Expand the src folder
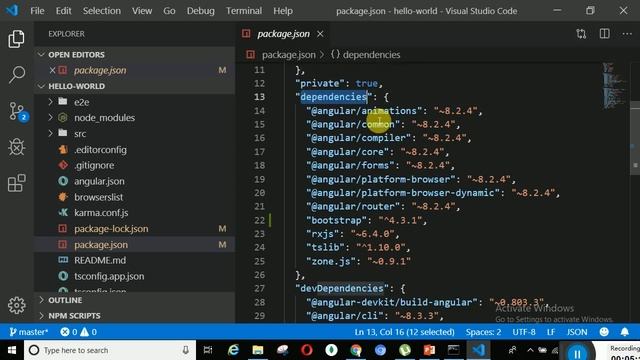Image resolution: width=640 pixels, height=360 pixels. click(51, 133)
